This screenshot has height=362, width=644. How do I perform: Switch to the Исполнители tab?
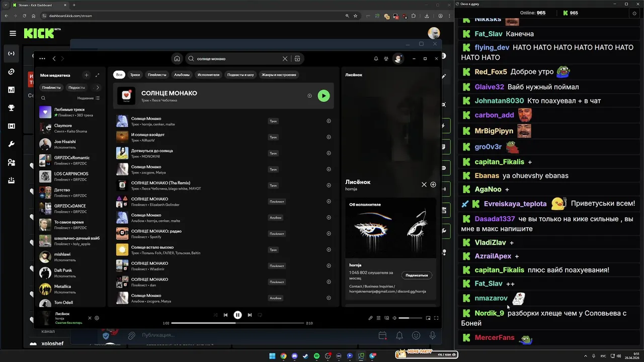pos(208,74)
